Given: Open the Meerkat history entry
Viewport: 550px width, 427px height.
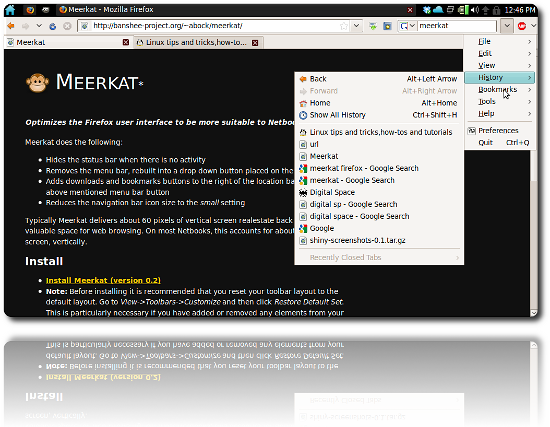Looking at the screenshot, I should pos(379,156).
